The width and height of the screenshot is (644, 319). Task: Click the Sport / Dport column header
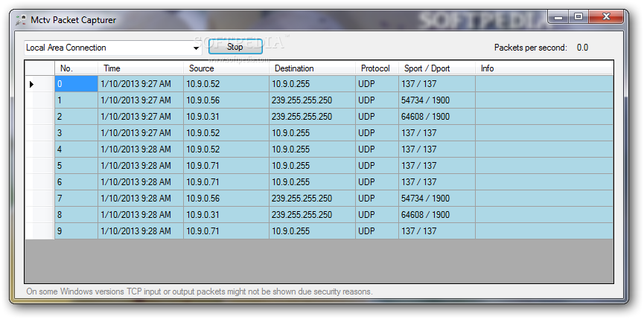point(437,68)
